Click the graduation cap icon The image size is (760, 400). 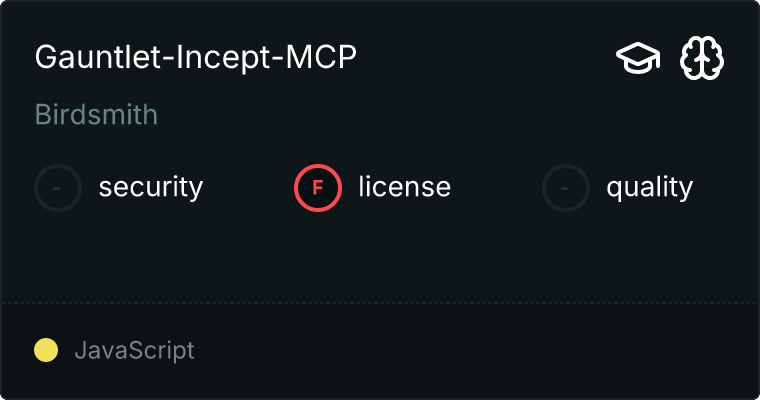coord(638,58)
